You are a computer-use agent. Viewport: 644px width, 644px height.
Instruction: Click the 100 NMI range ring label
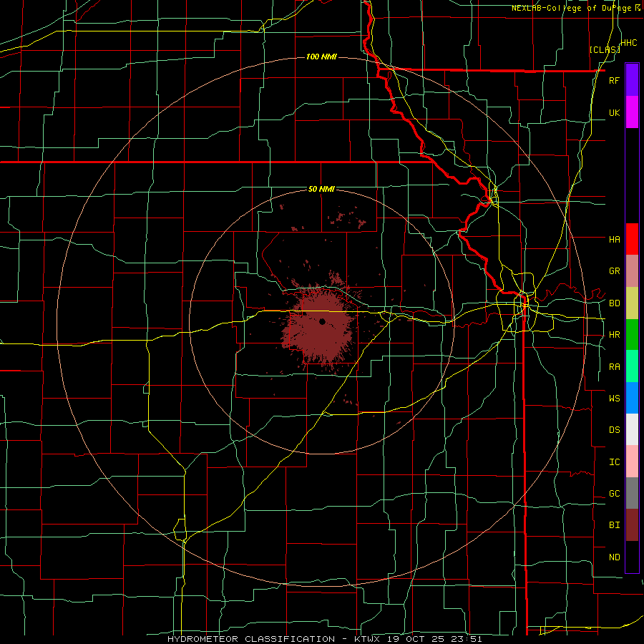click(x=321, y=57)
